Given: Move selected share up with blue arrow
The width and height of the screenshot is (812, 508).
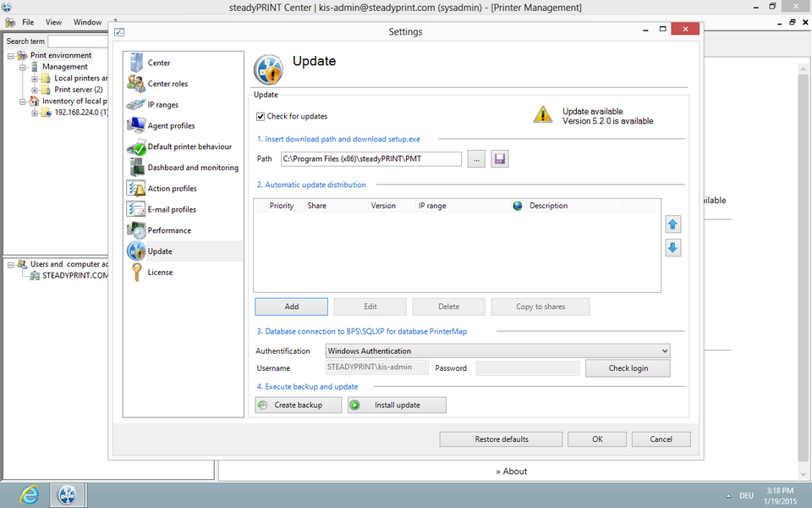Looking at the screenshot, I should click(x=672, y=224).
